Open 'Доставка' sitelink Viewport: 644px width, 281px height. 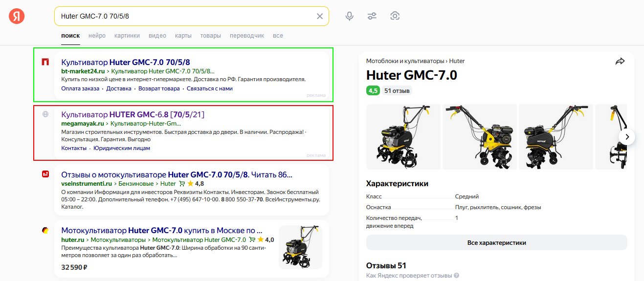click(x=119, y=88)
